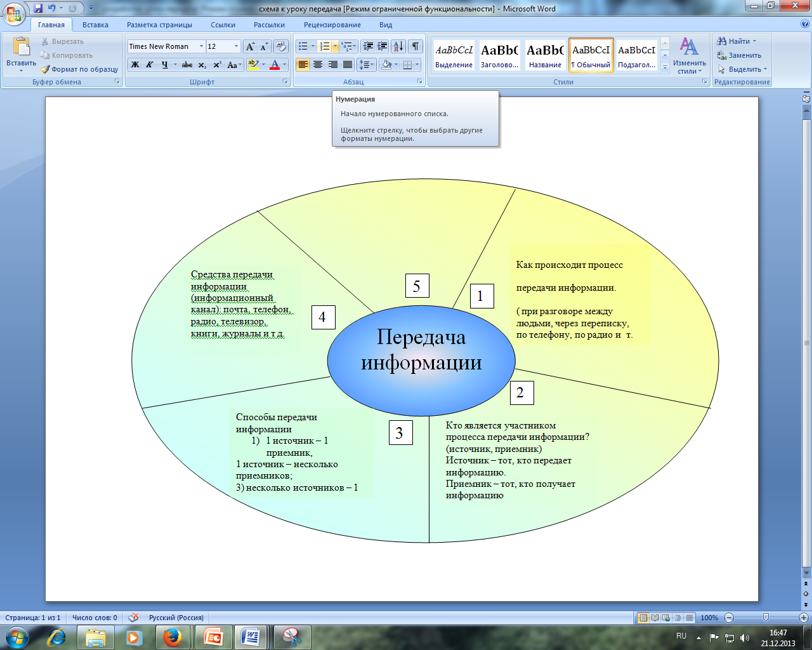
Task: Open the font color dropdown arrow
Action: click(284, 65)
